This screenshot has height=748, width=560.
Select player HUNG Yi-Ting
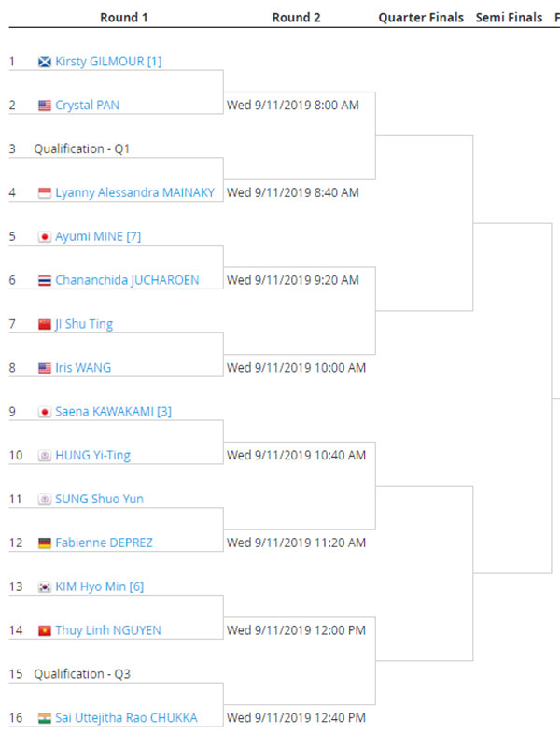click(92, 456)
